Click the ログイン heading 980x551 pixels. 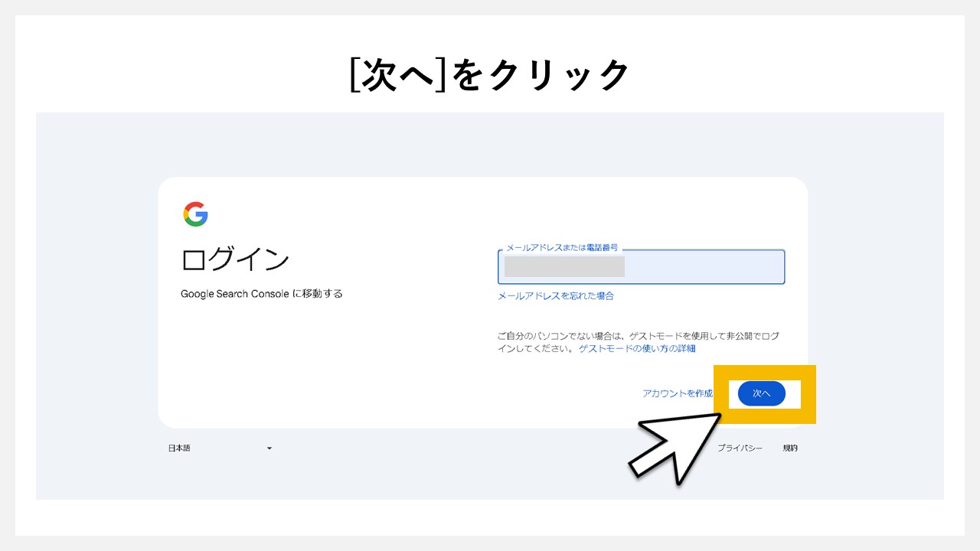coord(235,260)
